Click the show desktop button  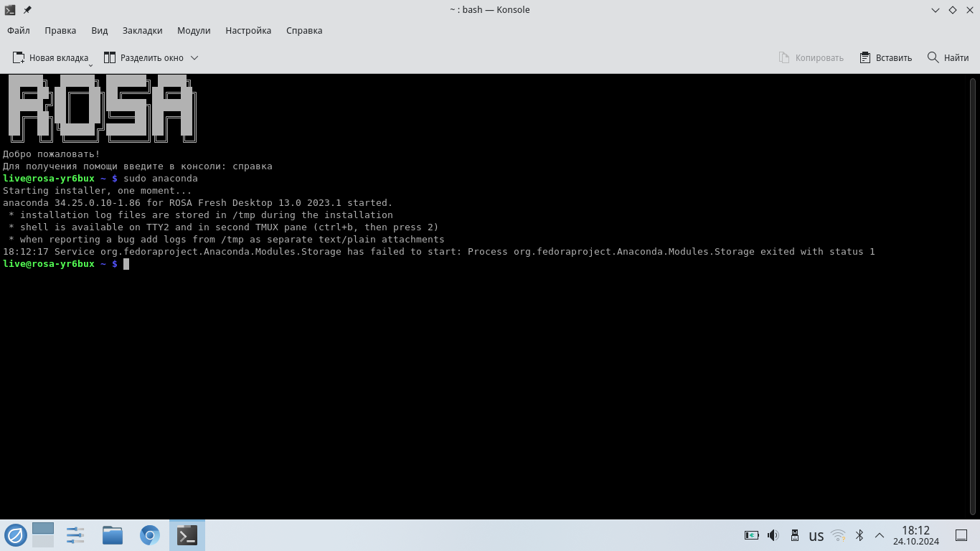click(x=961, y=535)
